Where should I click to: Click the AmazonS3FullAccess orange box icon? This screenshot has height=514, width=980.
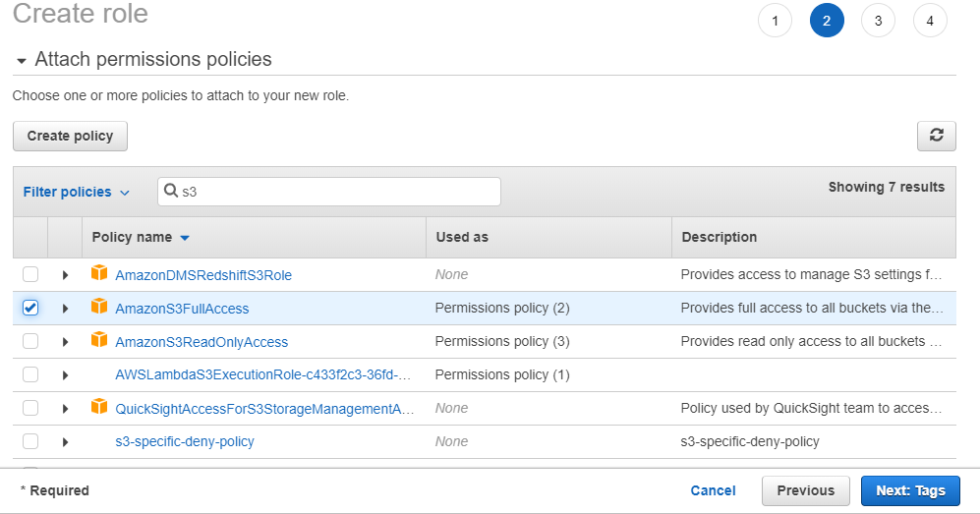point(99,306)
